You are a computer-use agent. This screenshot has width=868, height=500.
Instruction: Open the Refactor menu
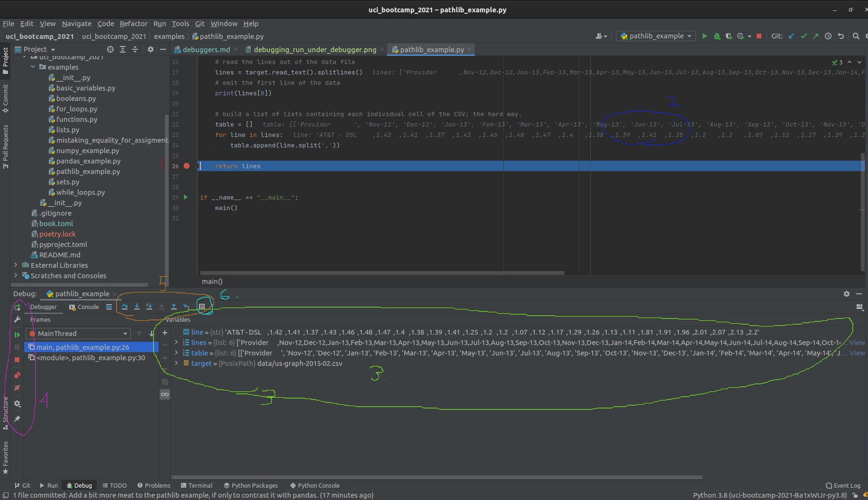[134, 24]
